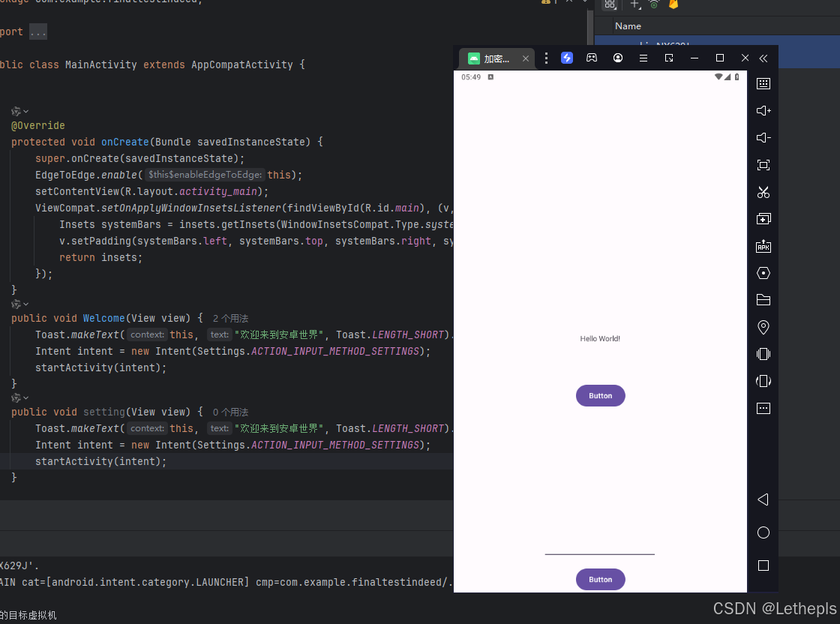Click the 'setting' method name
840x624 pixels.
pos(104,412)
